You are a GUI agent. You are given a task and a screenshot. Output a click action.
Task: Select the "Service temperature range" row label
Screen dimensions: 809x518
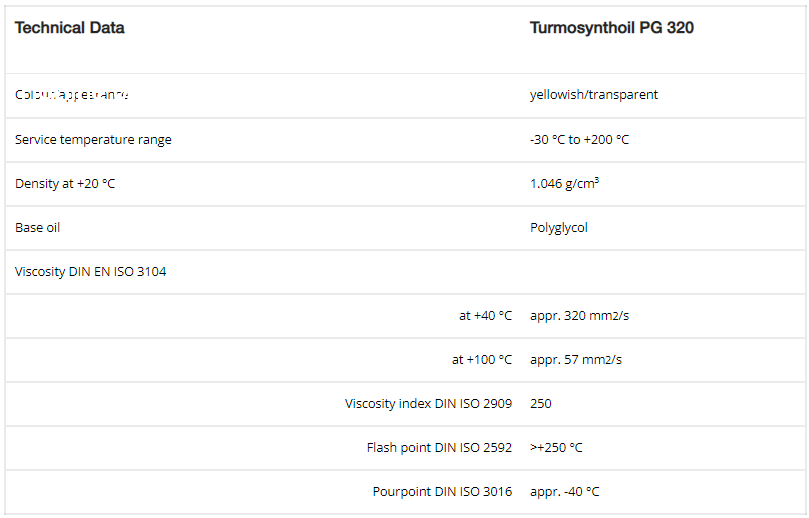(x=93, y=139)
